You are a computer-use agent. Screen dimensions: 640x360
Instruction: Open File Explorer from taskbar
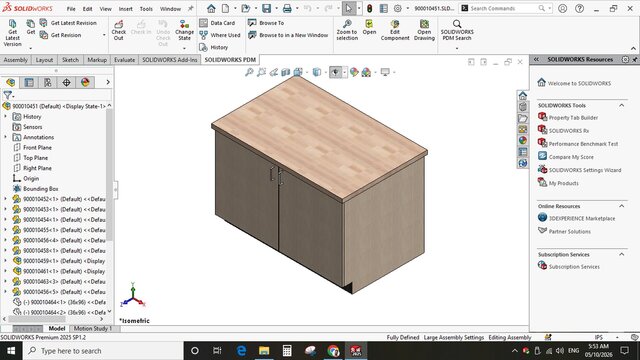tap(264, 351)
